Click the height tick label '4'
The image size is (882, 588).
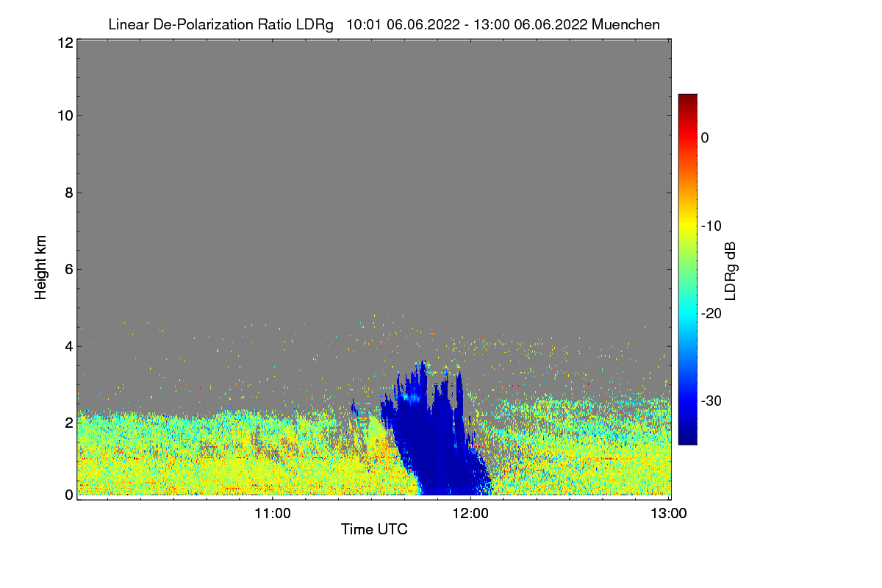68,345
